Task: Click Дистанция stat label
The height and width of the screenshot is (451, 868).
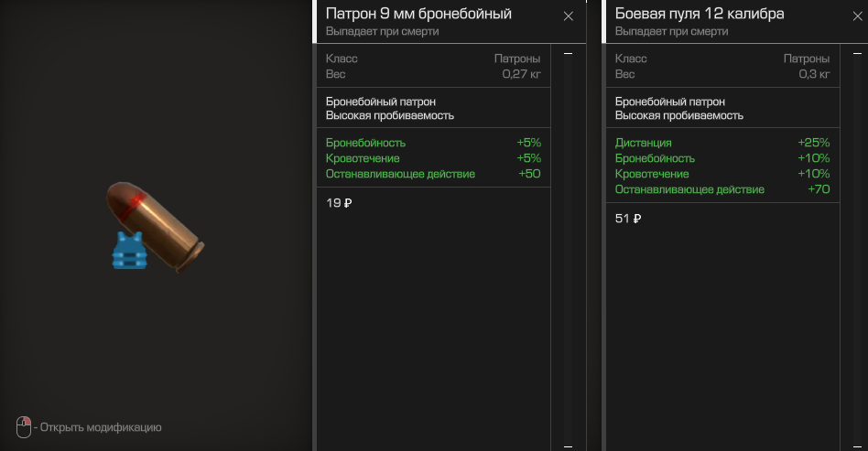Action: pos(644,143)
